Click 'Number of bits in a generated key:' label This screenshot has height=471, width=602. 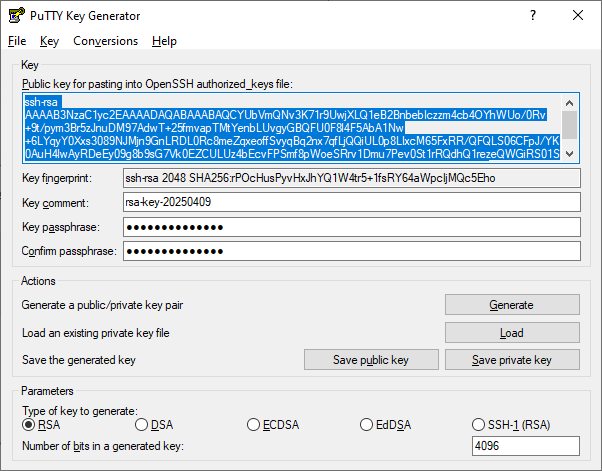point(103,446)
